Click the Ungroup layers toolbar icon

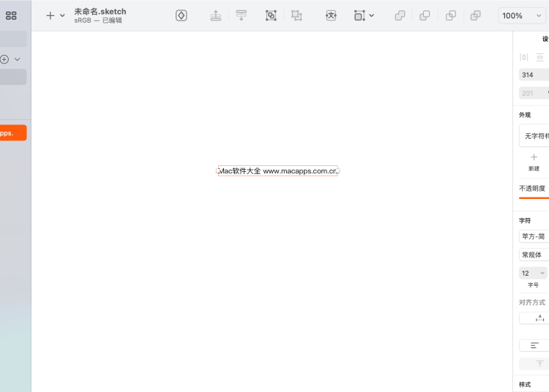point(296,15)
